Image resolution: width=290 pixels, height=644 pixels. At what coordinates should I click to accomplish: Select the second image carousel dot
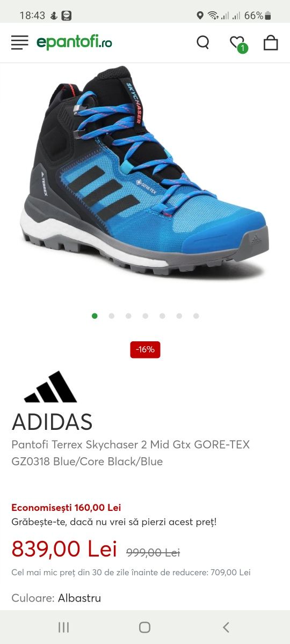pyautogui.click(x=112, y=316)
